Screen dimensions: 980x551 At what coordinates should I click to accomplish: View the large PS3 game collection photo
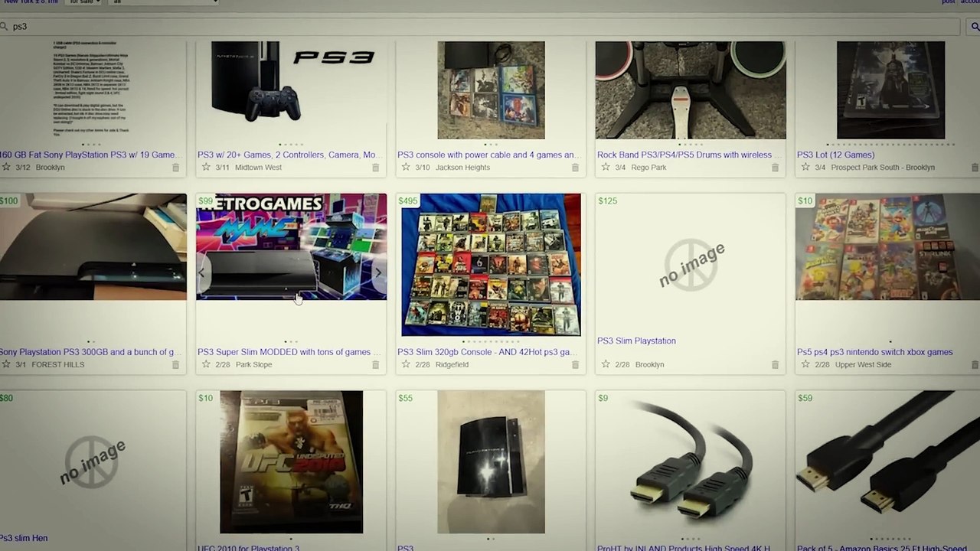pos(491,265)
